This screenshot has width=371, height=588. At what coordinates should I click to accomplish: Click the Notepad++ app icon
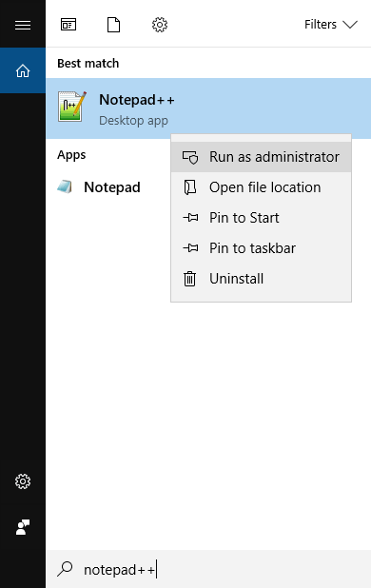click(72, 107)
